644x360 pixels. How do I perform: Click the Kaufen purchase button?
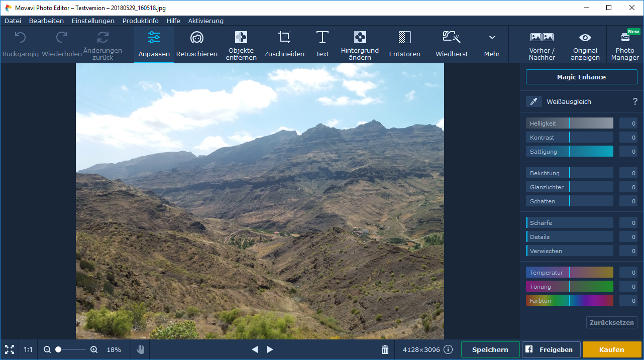coord(612,349)
